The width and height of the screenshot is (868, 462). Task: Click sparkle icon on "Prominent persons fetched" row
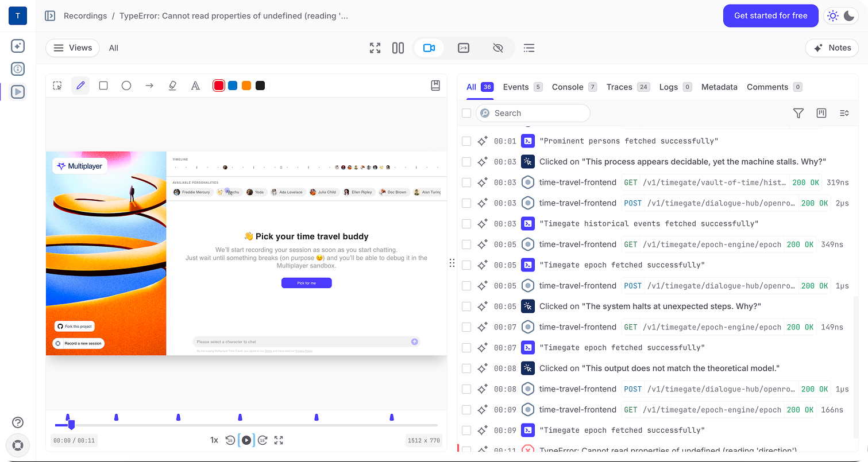[x=483, y=141]
